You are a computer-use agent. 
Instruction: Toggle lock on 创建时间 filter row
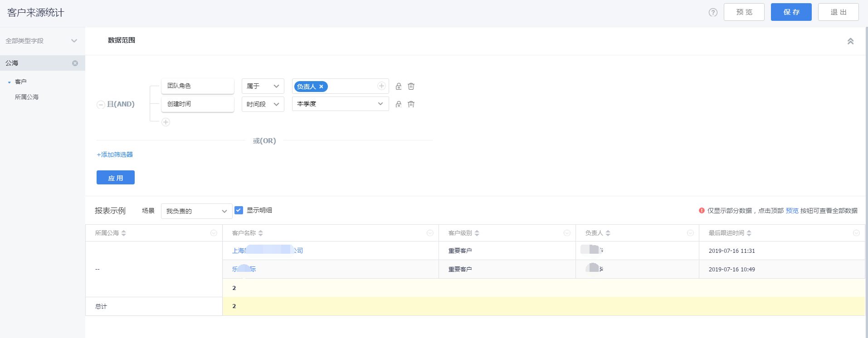(x=398, y=104)
